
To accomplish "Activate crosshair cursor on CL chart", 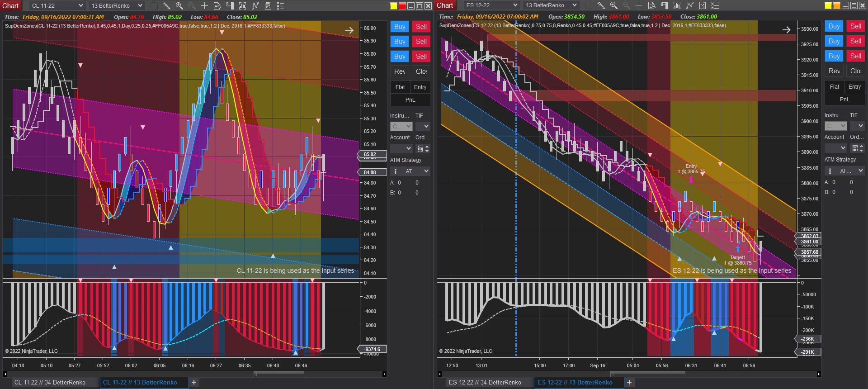I will click(204, 6).
